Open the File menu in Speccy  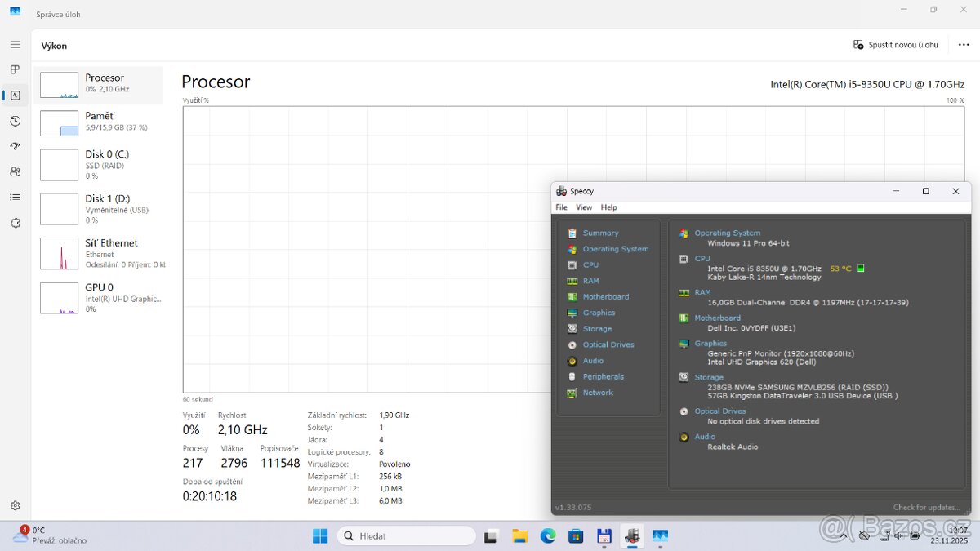561,207
